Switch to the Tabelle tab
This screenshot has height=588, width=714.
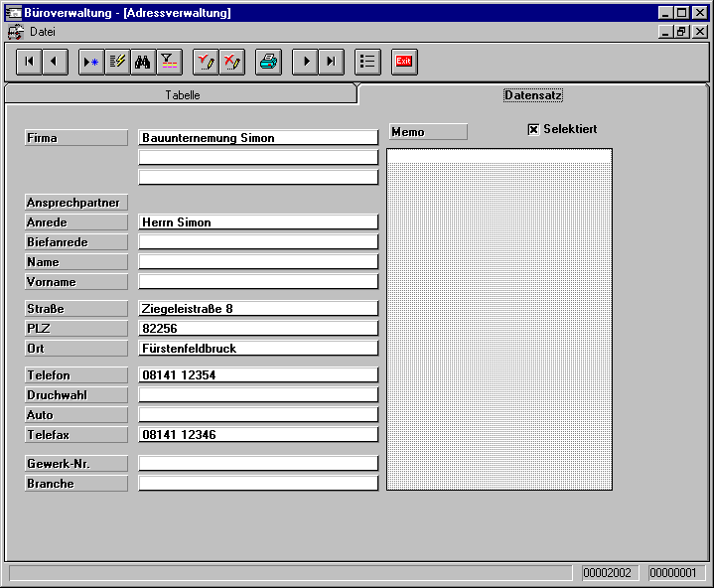[182, 95]
